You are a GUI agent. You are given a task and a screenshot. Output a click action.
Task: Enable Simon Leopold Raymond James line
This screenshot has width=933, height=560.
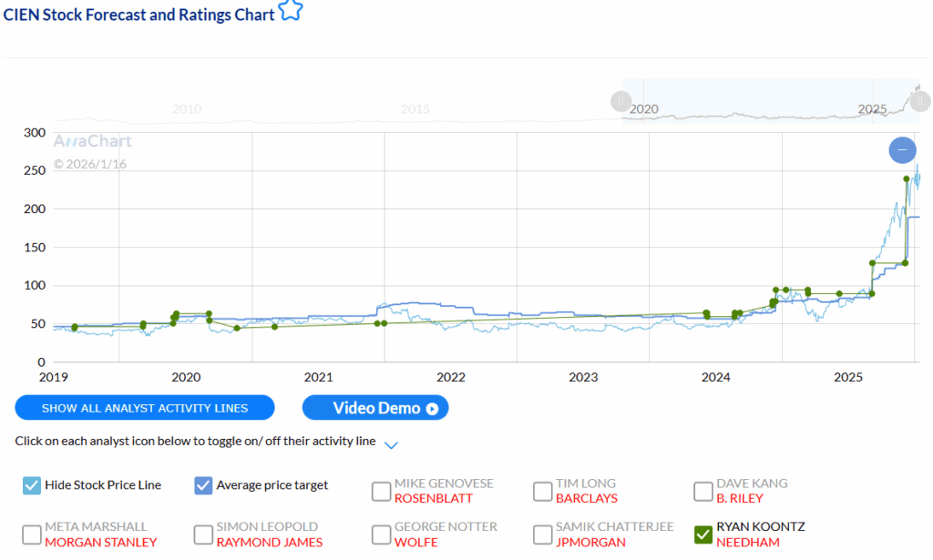click(x=203, y=535)
